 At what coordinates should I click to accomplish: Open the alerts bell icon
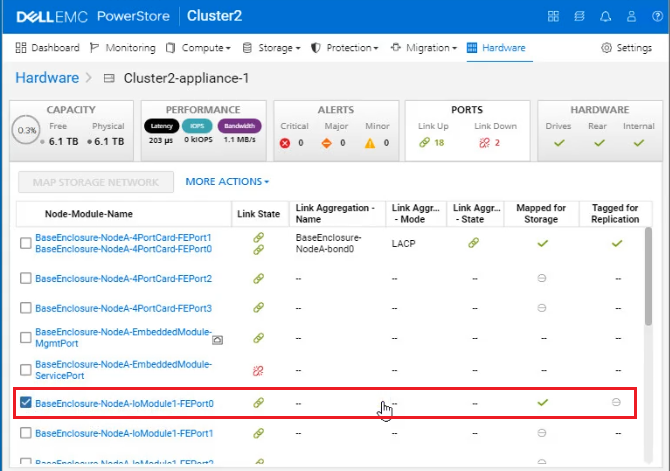pyautogui.click(x=605, y=16)
